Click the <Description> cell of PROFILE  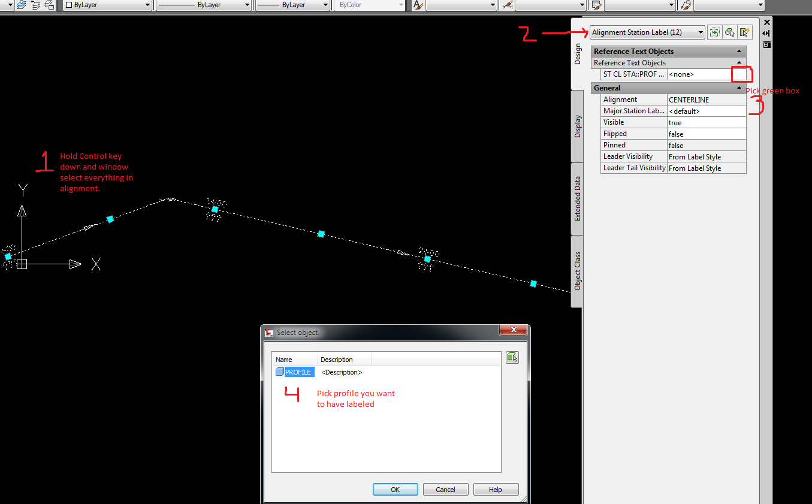pos(342,372)
